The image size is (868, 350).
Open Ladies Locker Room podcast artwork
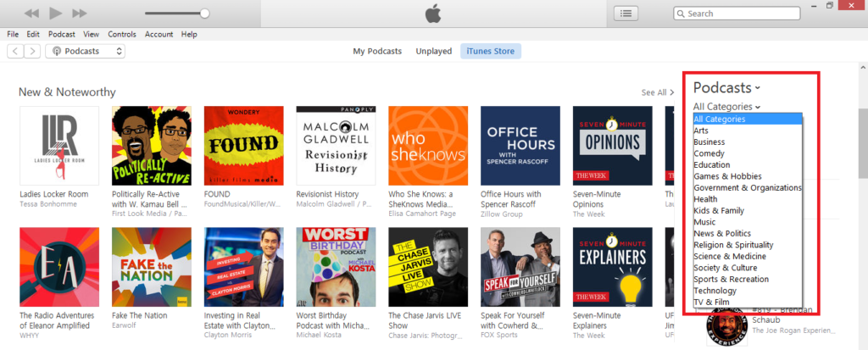59,146
